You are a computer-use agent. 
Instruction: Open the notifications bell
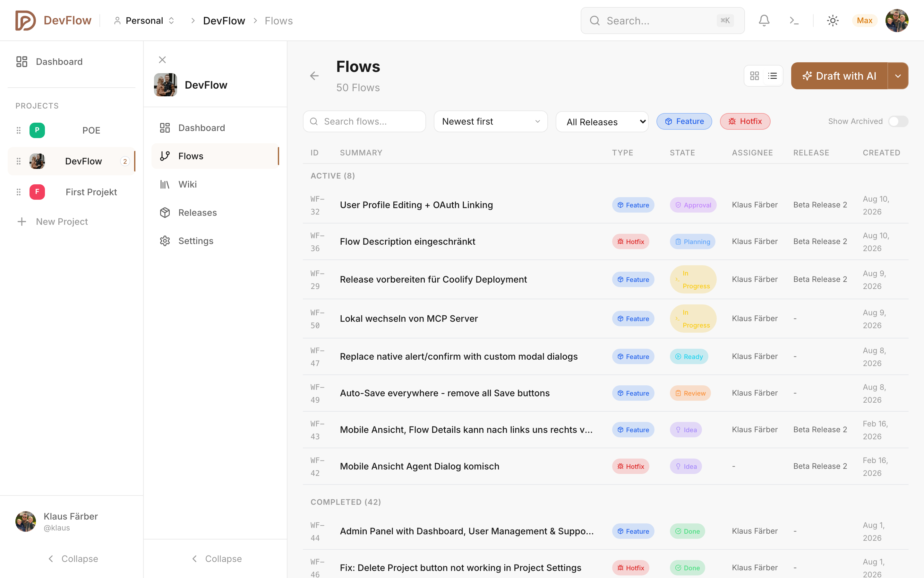coord(764,21)
